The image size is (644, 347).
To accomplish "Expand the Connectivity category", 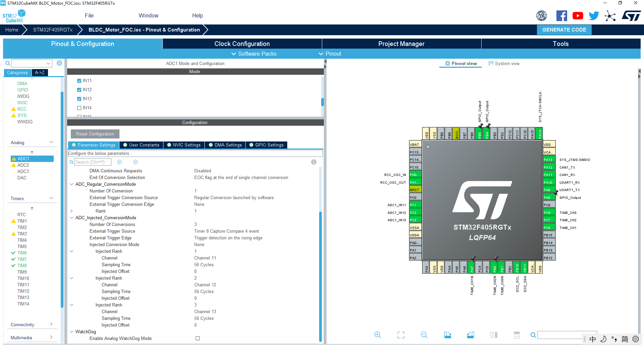I will 51,324.
